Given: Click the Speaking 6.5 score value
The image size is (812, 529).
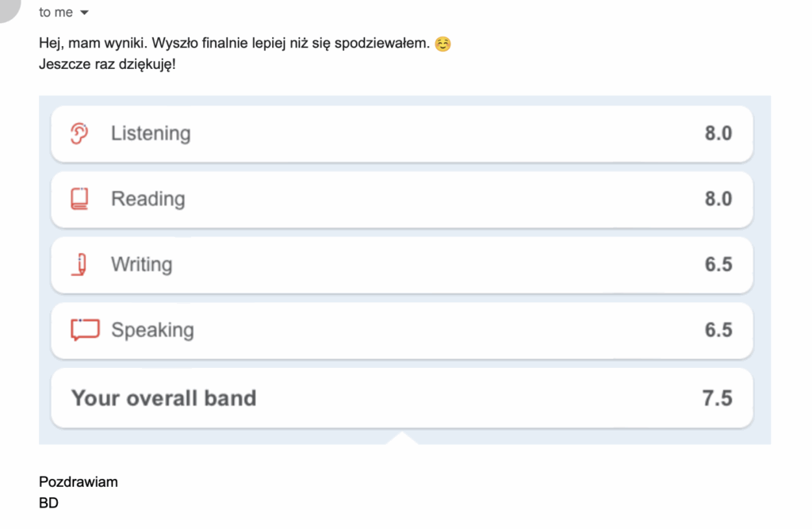Looking at the screenshot, I should coord(718,329).
